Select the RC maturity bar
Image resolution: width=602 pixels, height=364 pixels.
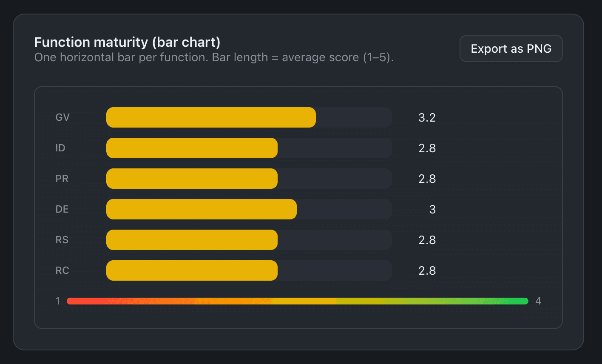click(191, 270)
